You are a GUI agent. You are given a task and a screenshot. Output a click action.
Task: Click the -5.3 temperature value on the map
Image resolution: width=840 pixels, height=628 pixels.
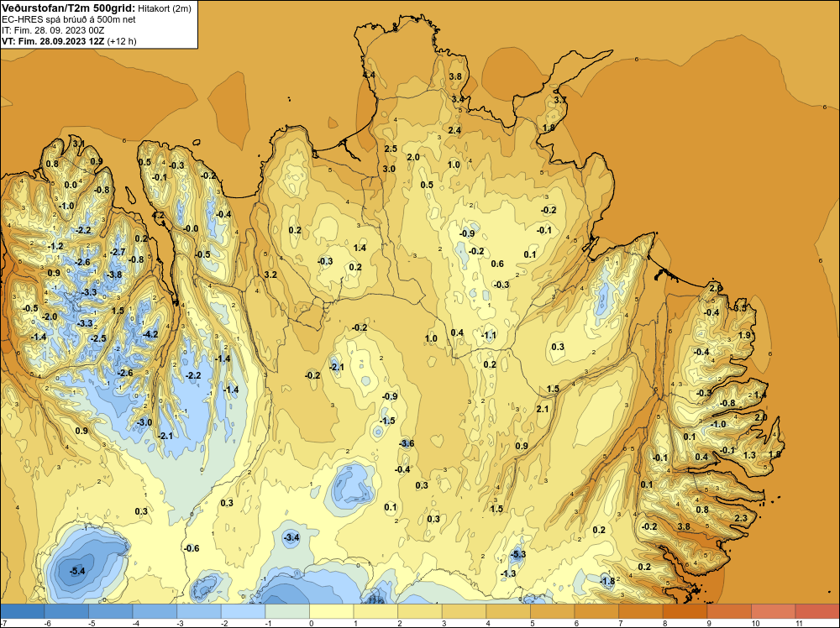point(518,554)
